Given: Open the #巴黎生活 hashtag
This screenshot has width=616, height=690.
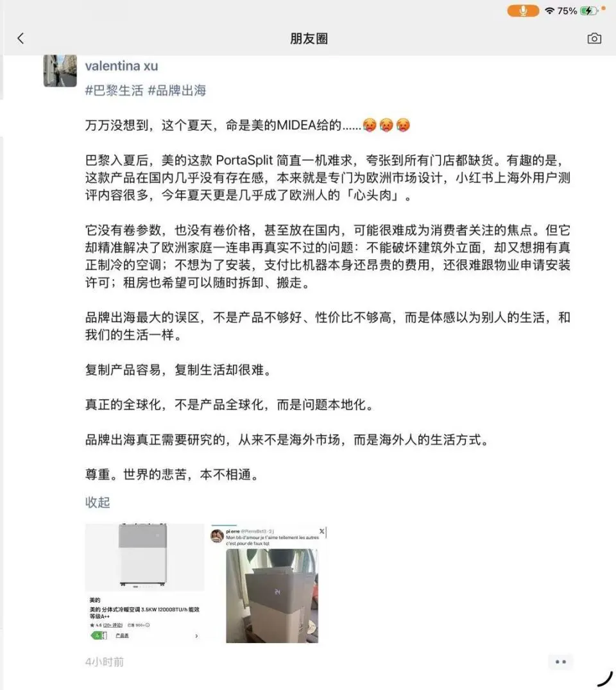Looking at the screenshot, I should click(114, 91).
